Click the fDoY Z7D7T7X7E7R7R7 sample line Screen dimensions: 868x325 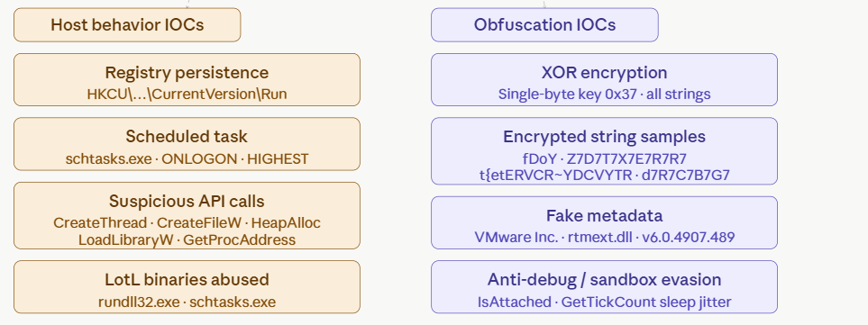coord(605,158)
